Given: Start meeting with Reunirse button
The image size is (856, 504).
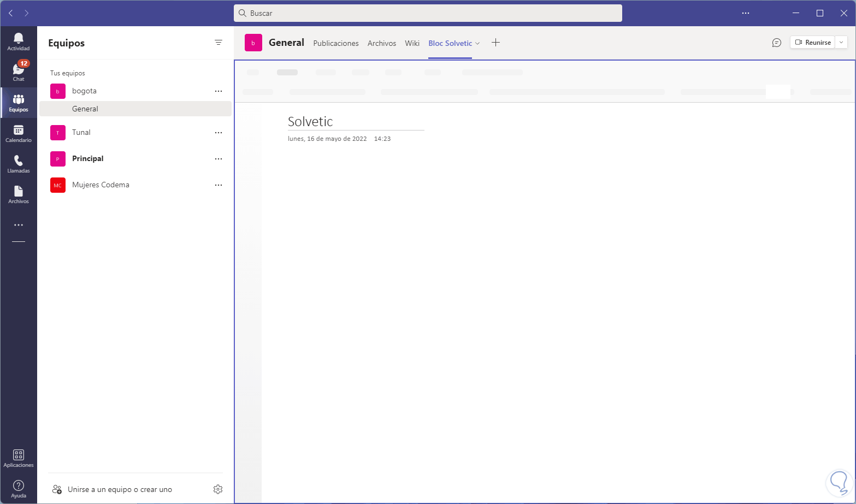Looking at the screenshot, I should (813, 43).
